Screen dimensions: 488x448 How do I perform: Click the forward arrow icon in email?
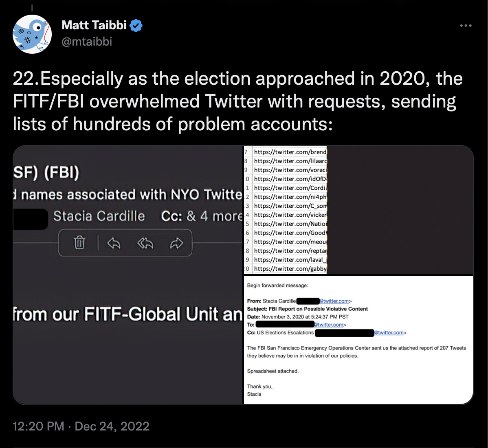176,243
